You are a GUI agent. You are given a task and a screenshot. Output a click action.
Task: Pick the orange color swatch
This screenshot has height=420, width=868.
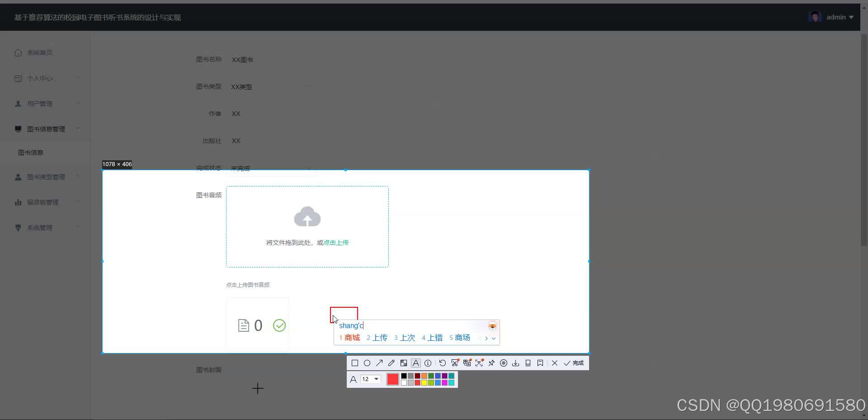(424, 376)
